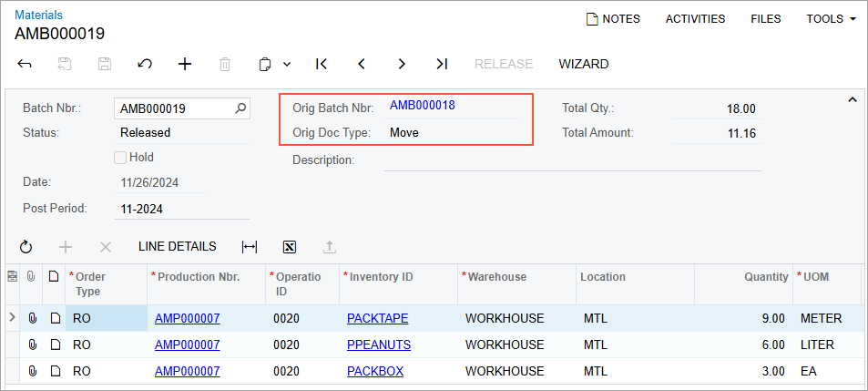Open the Files menu
868x391 pixels.
pos(765,18)
